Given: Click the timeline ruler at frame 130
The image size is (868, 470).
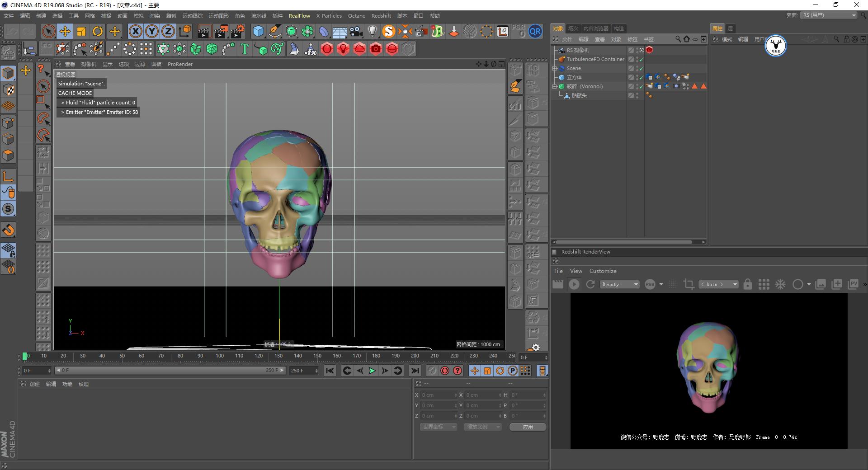Looking at the screenshot, I should click(x=279, y=356).
